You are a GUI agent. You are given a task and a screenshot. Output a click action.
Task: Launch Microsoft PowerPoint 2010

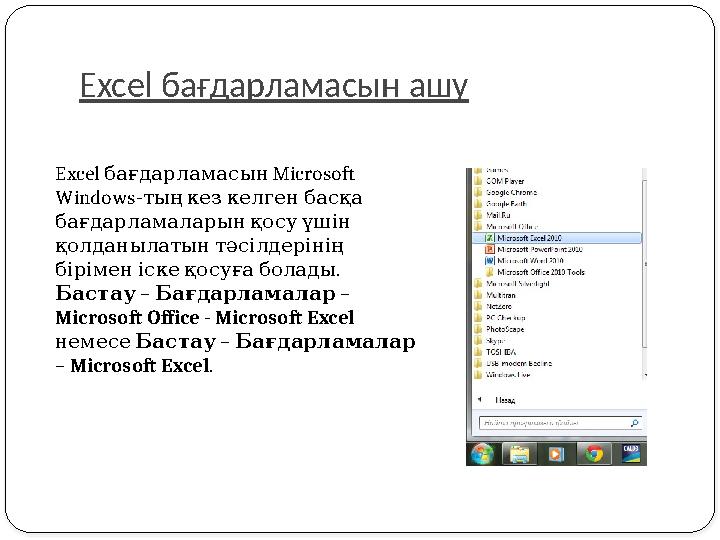coord(534,249)
